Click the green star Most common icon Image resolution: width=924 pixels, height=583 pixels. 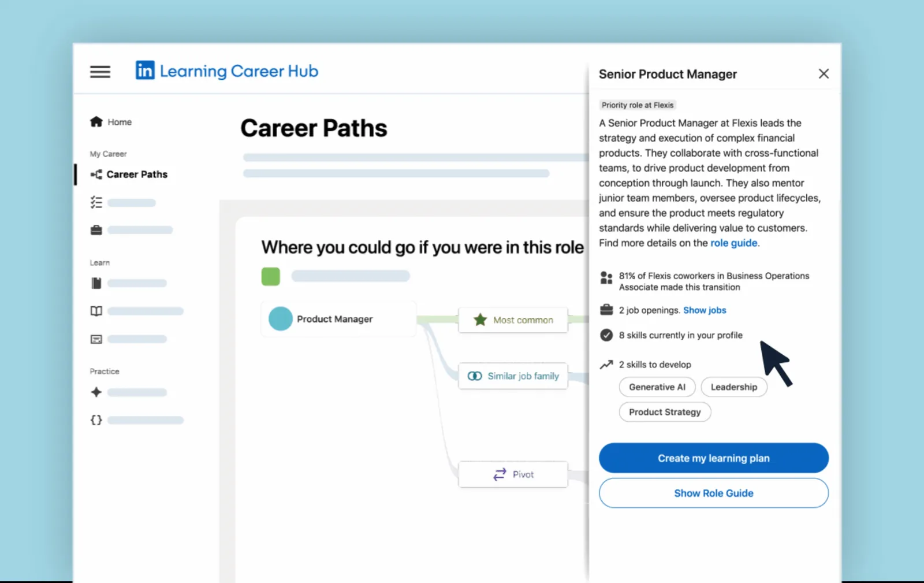pyautogui.click(x=480, y=320)
